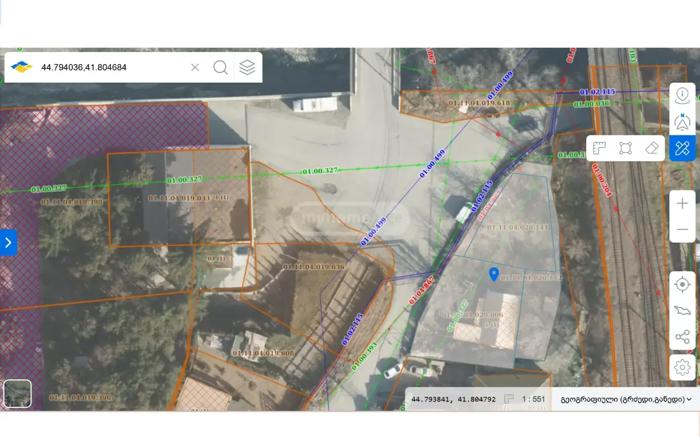Click the coordinate search input field
The image size is (700, 437).
coord(110,67)
